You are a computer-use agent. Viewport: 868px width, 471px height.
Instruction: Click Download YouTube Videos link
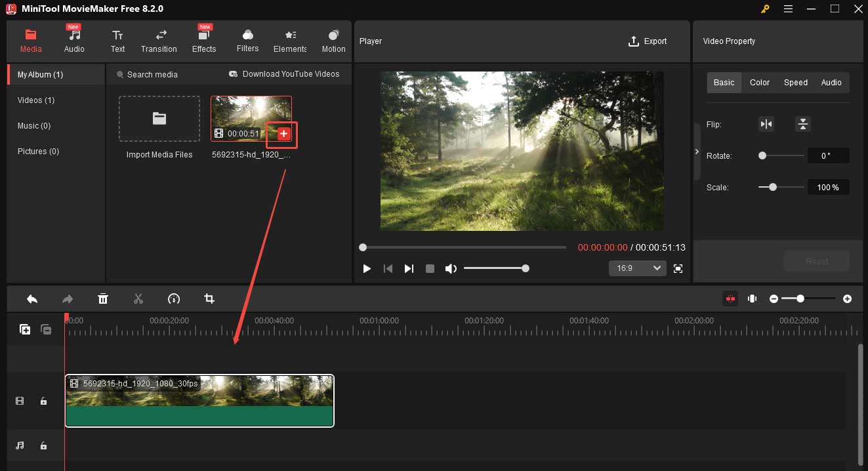(284, 74)
